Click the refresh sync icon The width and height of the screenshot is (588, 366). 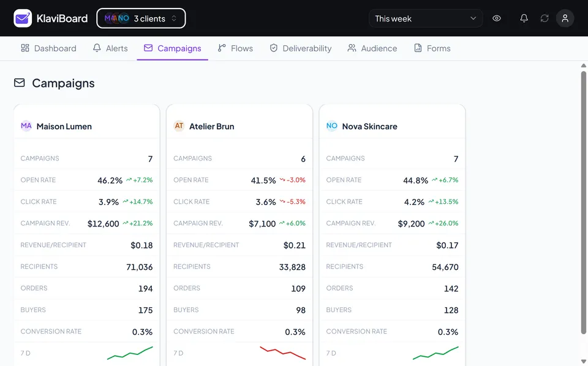coord(544,18)
